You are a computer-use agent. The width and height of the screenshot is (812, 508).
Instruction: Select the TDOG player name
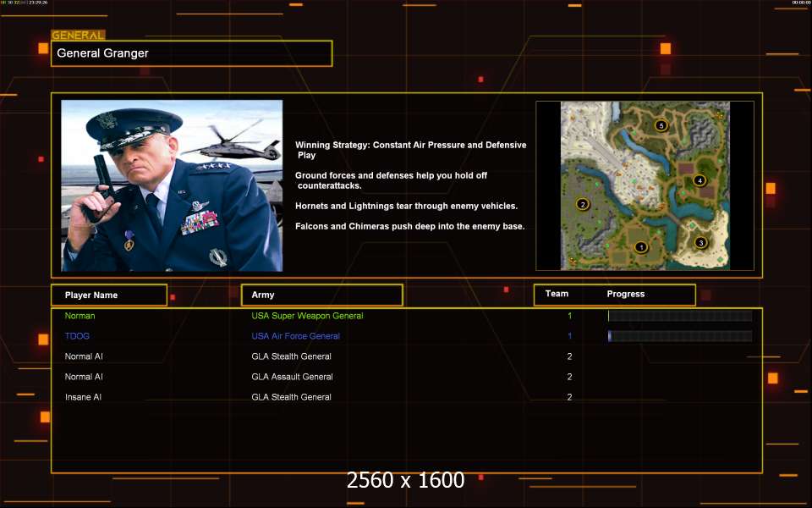[77, 336]
